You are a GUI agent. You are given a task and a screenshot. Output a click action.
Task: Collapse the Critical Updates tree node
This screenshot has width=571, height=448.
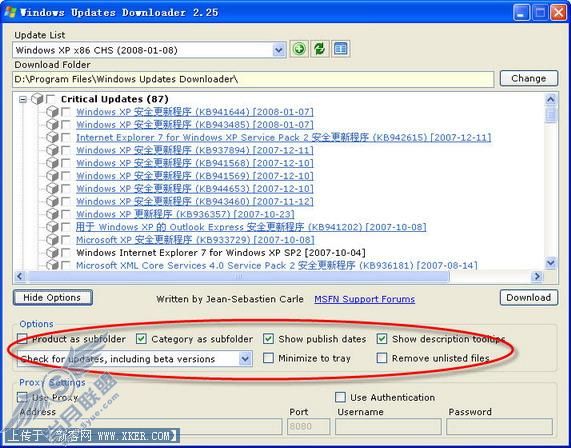pyautogui.click(x=23, y=99)
